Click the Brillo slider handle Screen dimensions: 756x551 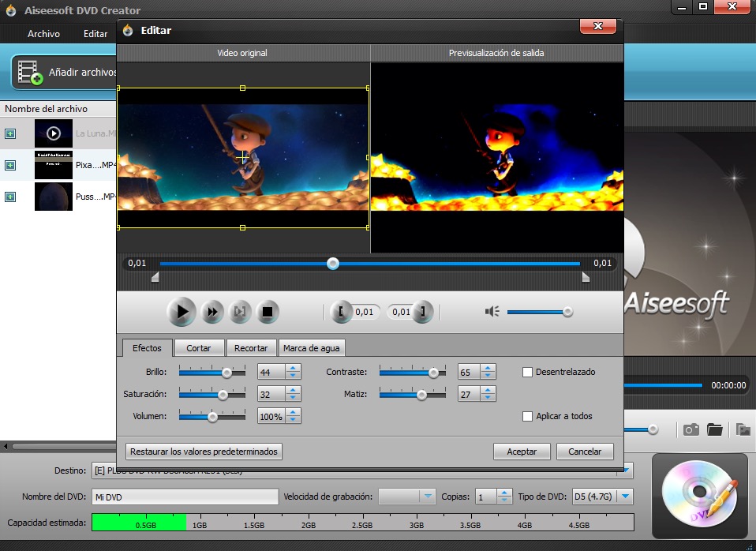(x=226, y=373)
